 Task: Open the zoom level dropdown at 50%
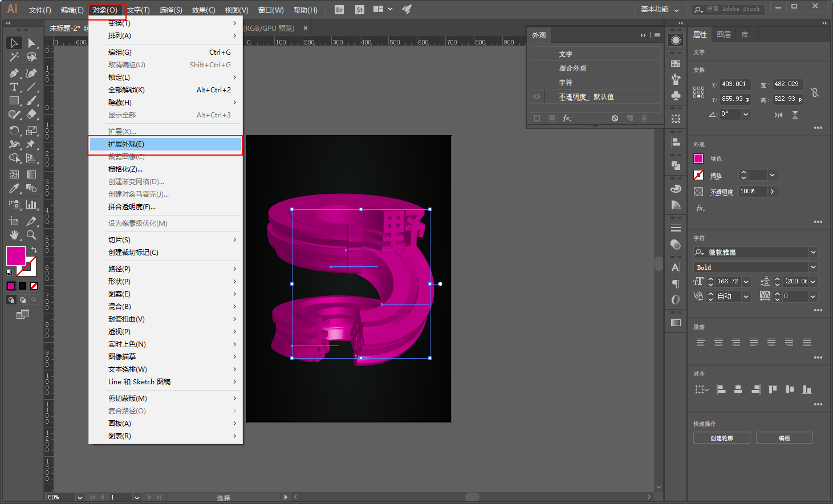80,497
